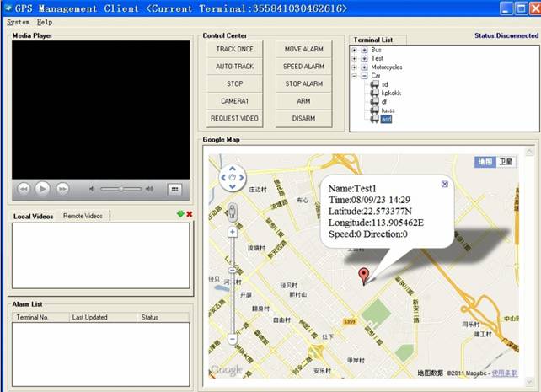Click the car icon beside fusss
The height and width of the screenshot is (392, 541).
pos(374,110)
